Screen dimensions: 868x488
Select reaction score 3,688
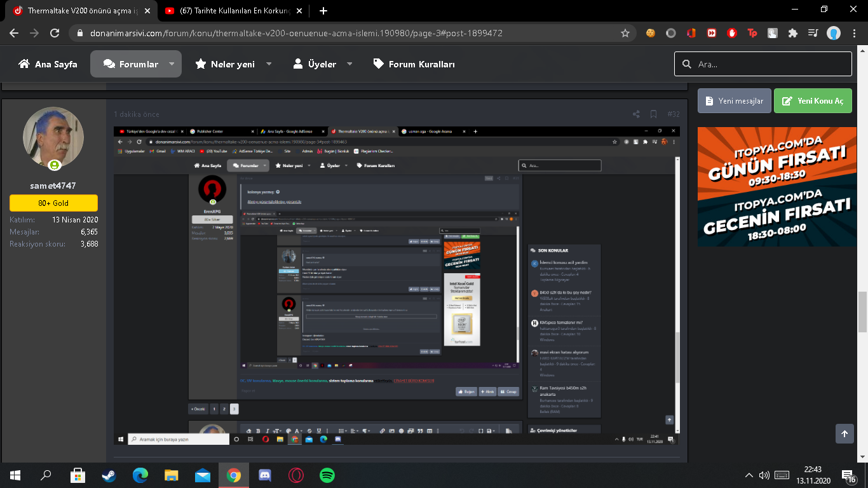coord(89,244)
